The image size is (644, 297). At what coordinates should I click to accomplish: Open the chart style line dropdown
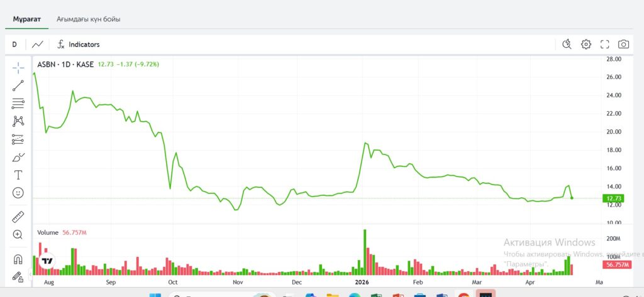38,45
